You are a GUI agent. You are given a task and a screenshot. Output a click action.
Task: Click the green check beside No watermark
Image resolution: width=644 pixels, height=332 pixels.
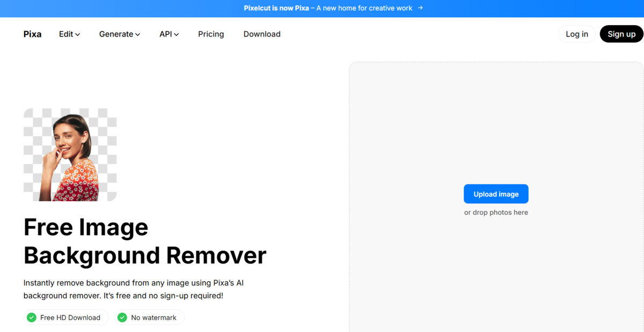pos(122,318)
